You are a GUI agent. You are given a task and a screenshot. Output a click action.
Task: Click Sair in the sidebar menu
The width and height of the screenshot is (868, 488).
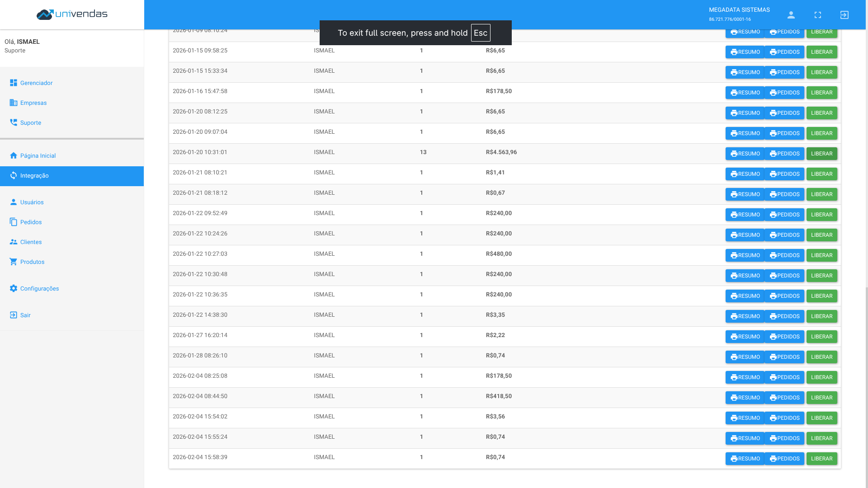[x=25, y=315]
